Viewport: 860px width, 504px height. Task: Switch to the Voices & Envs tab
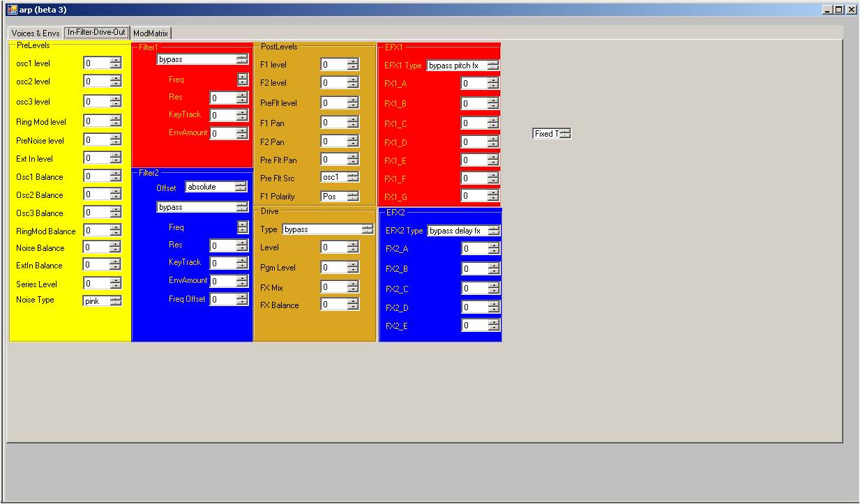[x=35, y=33]
